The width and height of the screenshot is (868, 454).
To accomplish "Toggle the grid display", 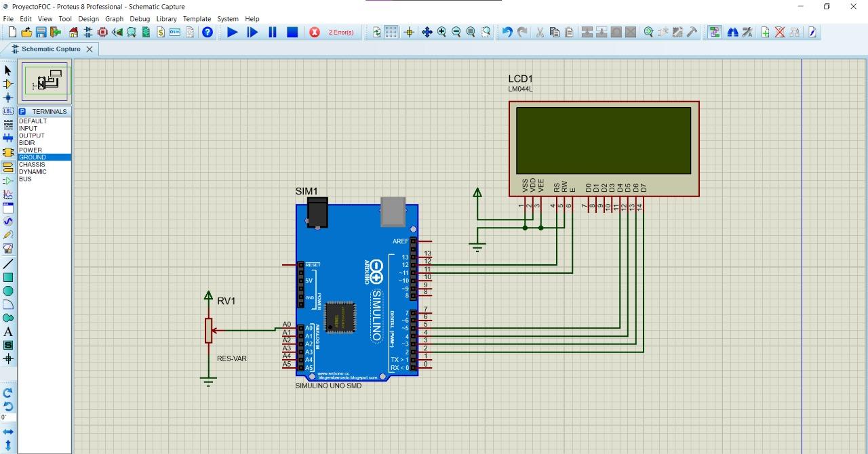I will point(391,32).
